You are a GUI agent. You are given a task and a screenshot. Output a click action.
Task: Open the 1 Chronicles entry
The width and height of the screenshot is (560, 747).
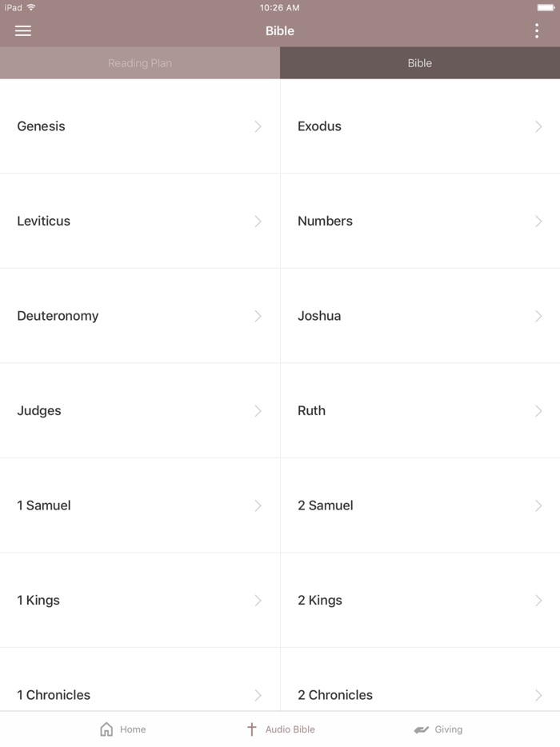coord(54,695)
